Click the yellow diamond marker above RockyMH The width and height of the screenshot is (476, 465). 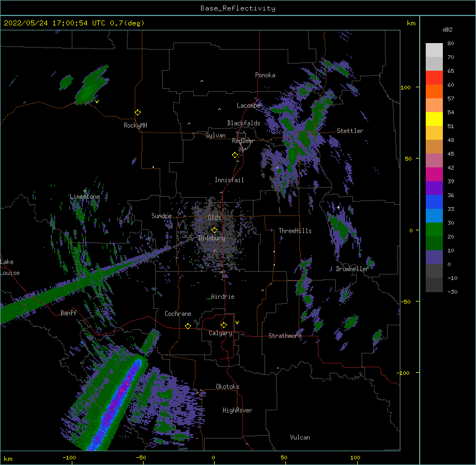click(x=138, y=113)
